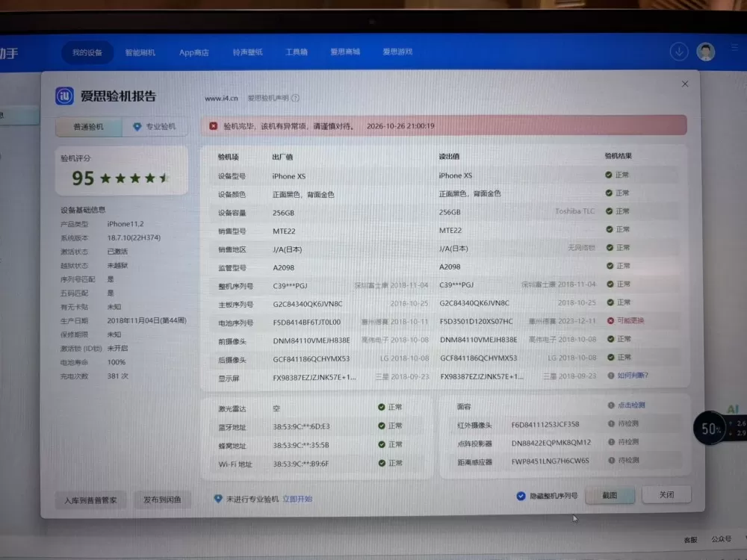Select the 专业验机 tab

pos(155,126)
